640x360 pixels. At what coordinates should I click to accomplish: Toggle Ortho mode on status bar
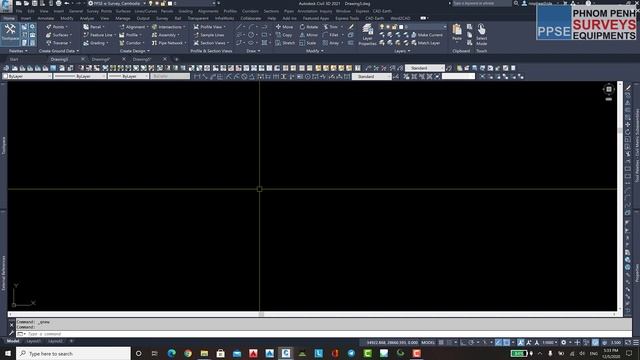click(x=463, y=342)
